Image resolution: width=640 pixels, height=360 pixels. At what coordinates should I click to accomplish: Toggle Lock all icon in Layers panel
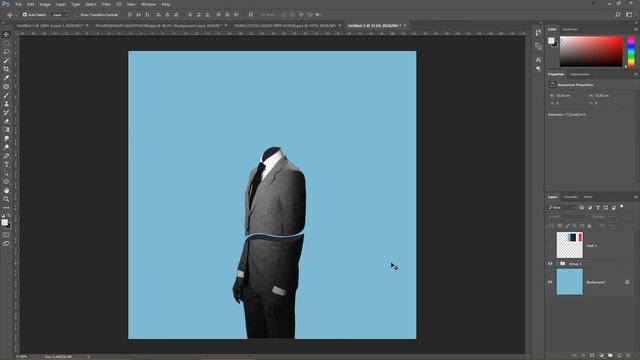click(x=589, y=226)
